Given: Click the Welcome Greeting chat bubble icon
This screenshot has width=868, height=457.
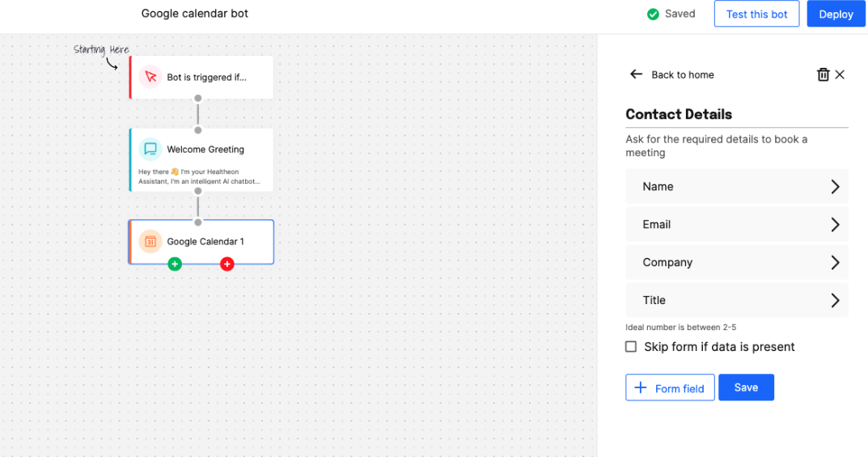Looking at the screenshot, I should point(150,149).
